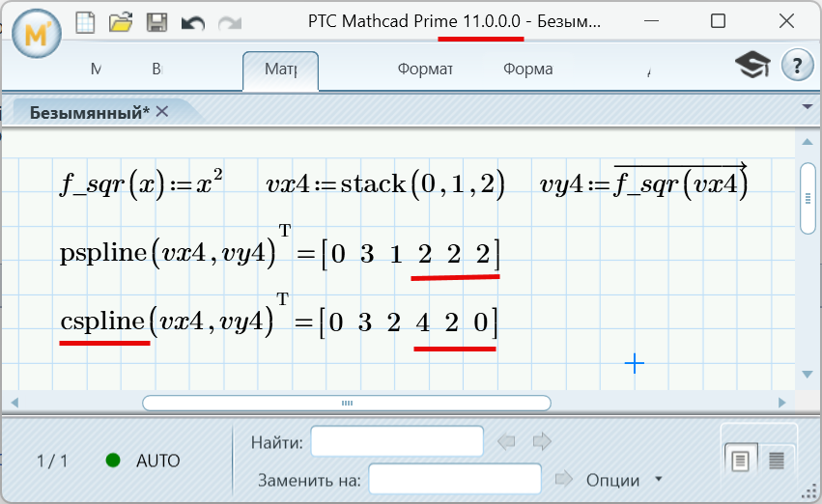Create a new worksheet via toolbar icon
This screenshot has width=822, height=504.
click(x=86, y=21)
